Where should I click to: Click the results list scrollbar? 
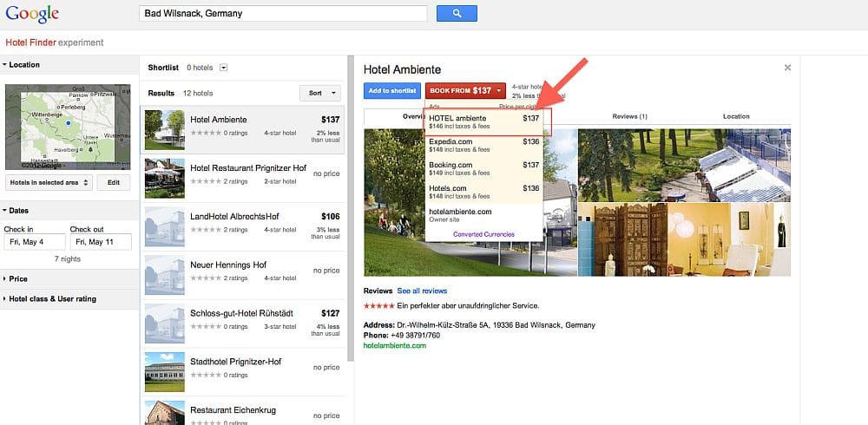click(x=351, y=209)
